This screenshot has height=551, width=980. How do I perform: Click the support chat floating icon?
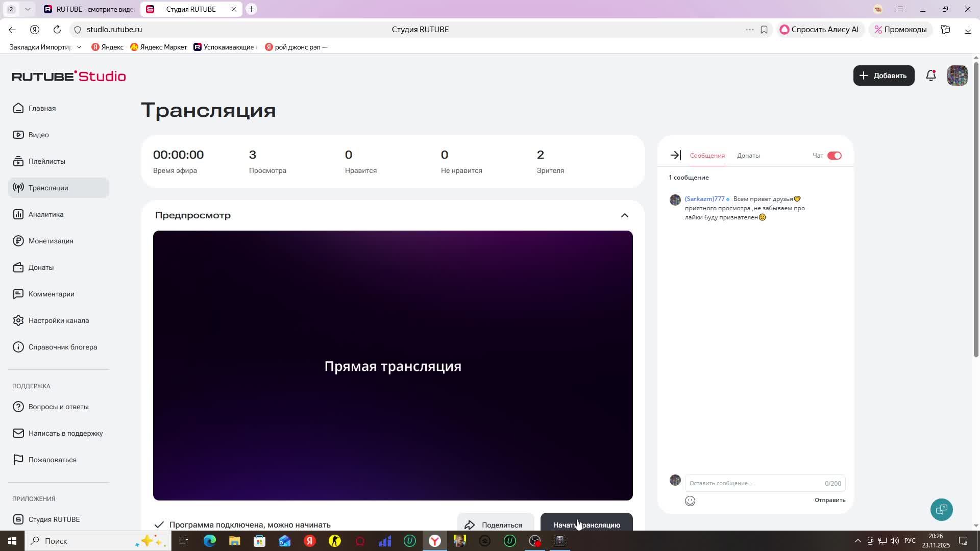pos(941,509)
